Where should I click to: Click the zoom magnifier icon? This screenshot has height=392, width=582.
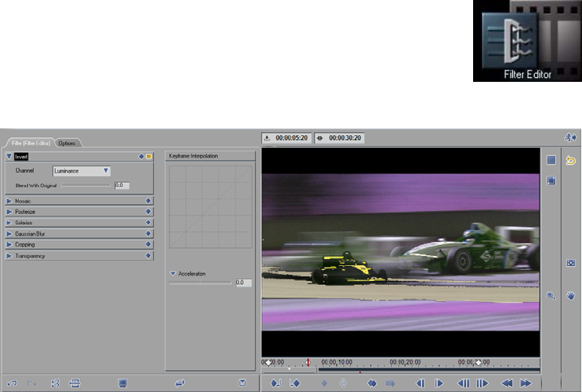[550, 296]
